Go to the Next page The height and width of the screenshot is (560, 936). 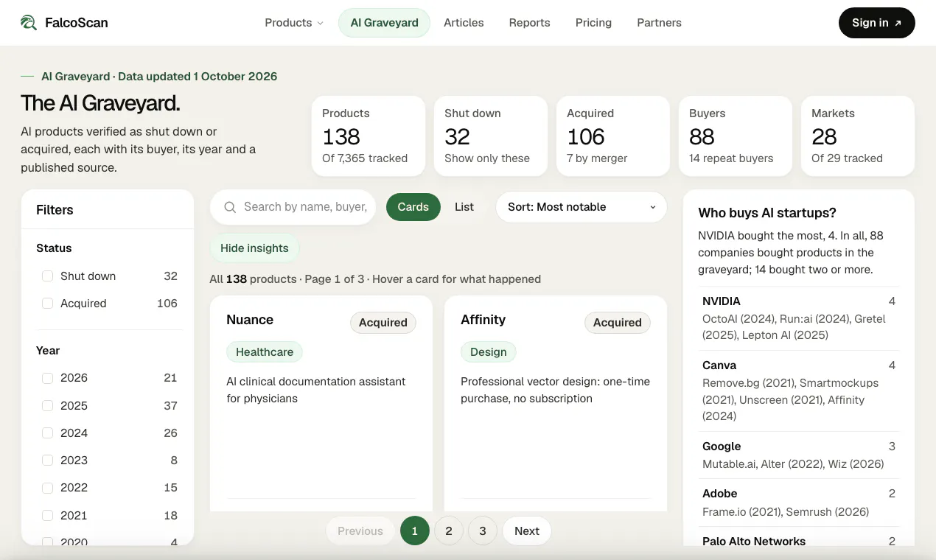527,531
